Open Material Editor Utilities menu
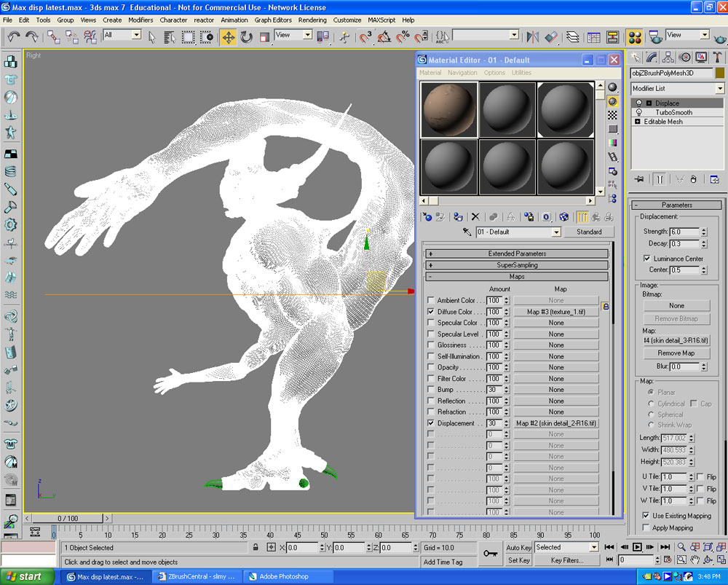 (x=521, y=72)
